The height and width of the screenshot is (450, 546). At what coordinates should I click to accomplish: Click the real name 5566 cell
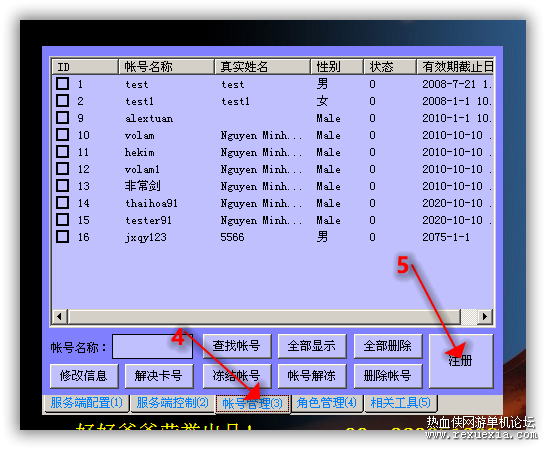(232, 237)
